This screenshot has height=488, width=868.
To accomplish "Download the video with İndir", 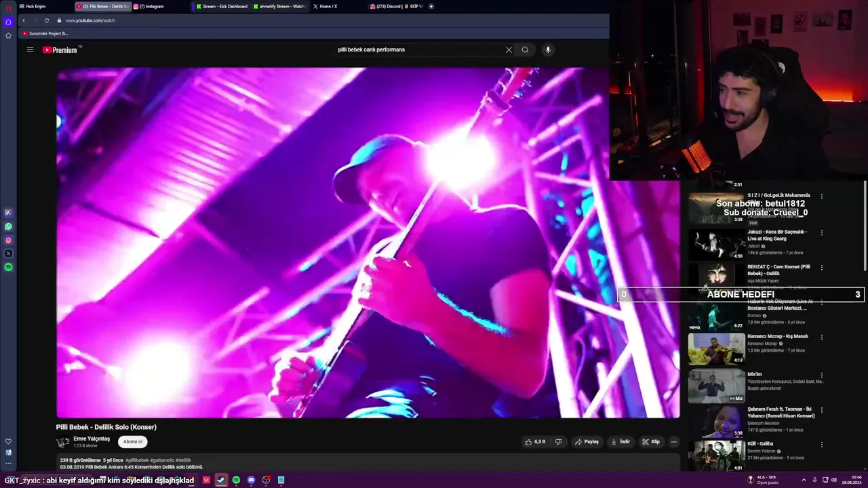I will click(x=620, y=442).
